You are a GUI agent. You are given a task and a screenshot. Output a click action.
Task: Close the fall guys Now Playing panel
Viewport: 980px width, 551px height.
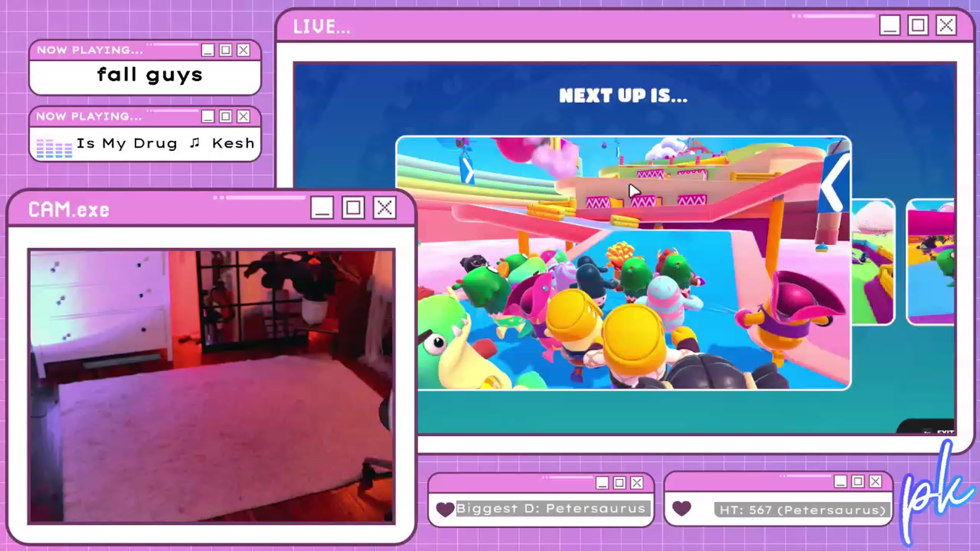[243, 50]
